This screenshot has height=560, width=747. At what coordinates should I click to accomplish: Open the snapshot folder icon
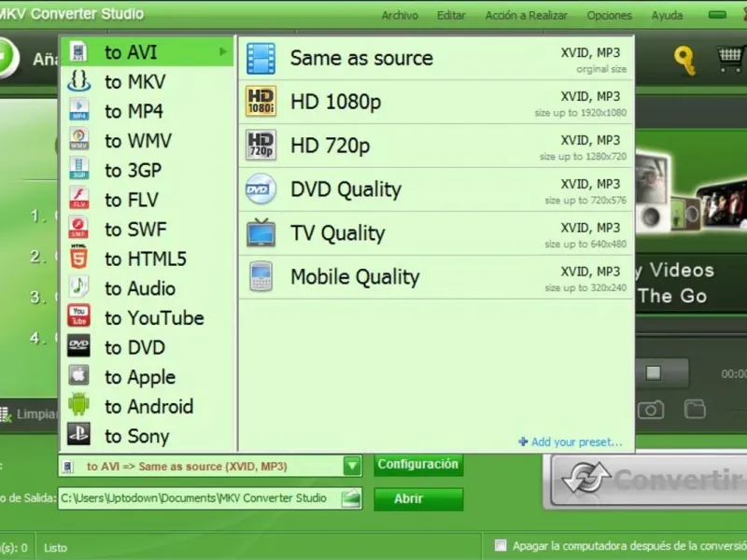pos(695,409)
